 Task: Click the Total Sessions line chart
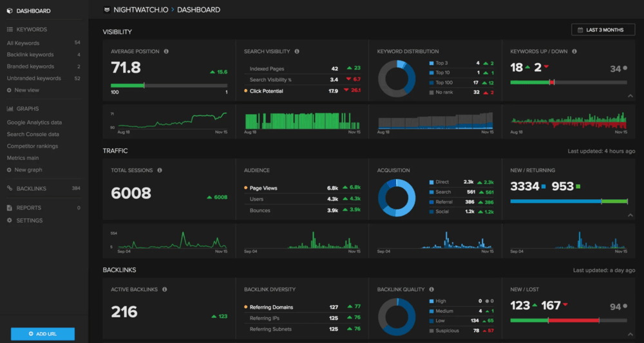(169, 240)
